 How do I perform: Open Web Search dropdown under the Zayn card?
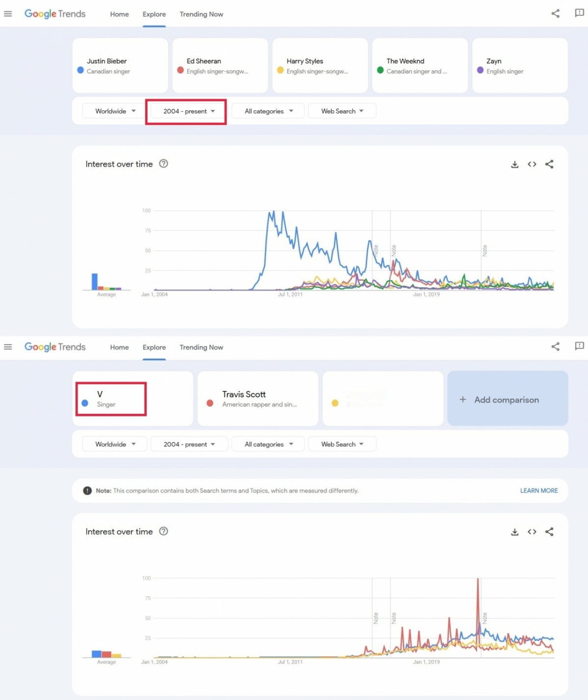(342, 111)
